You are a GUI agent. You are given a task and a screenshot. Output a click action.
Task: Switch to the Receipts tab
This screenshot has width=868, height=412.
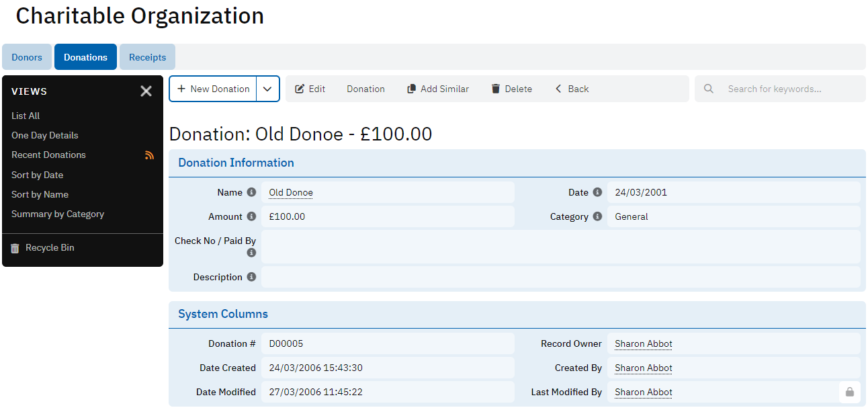pos(147,57)
